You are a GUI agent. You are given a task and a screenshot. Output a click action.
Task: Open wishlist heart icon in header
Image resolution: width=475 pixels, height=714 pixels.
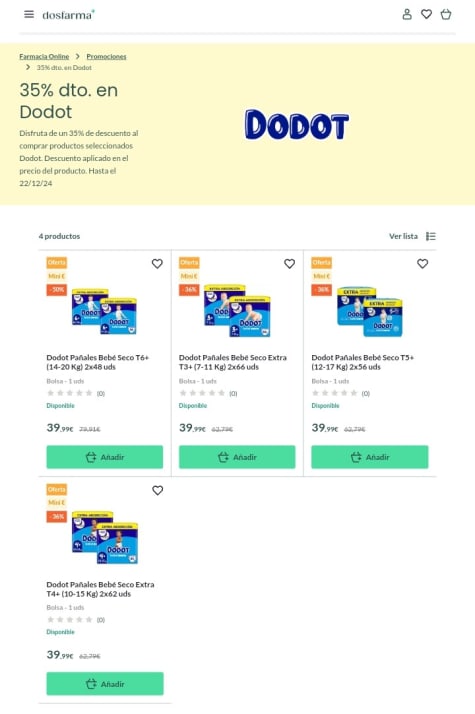(426, 15)
